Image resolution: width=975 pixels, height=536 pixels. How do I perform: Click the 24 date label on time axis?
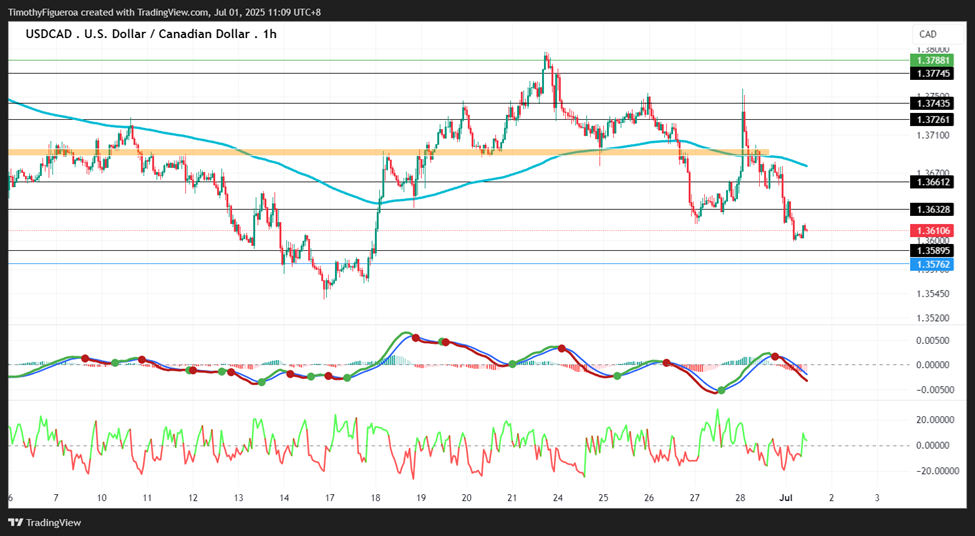[558, 497]
